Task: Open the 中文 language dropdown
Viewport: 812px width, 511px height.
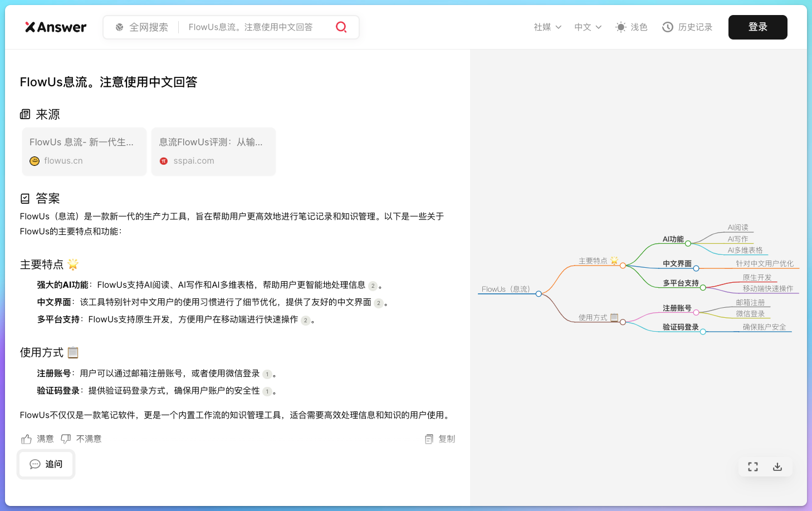Action: 588,27
